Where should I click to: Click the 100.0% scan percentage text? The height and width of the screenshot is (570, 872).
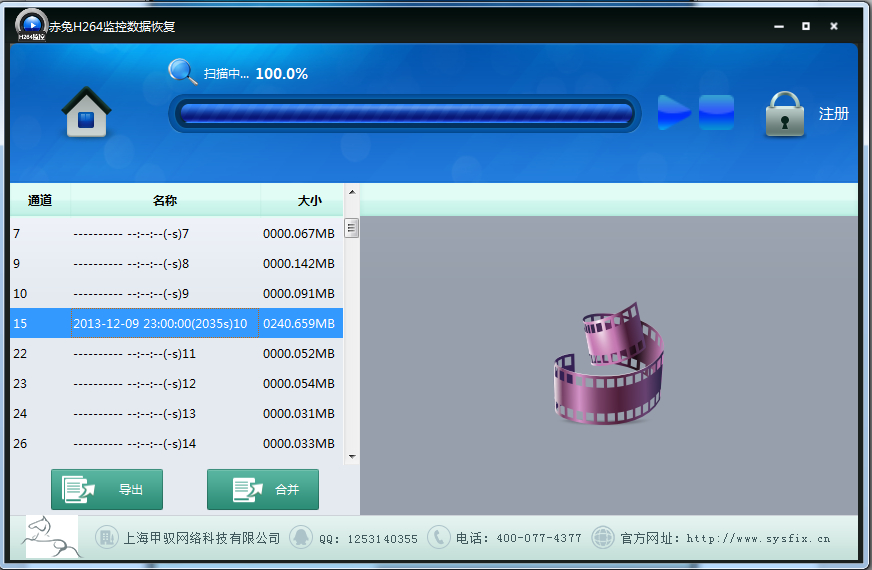coord(281,74)
